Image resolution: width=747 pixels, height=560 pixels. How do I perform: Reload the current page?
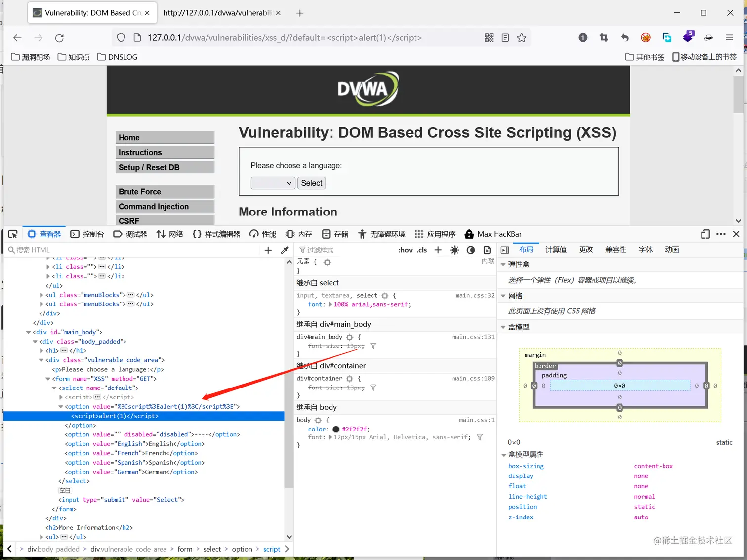click(x=59, y=38)
